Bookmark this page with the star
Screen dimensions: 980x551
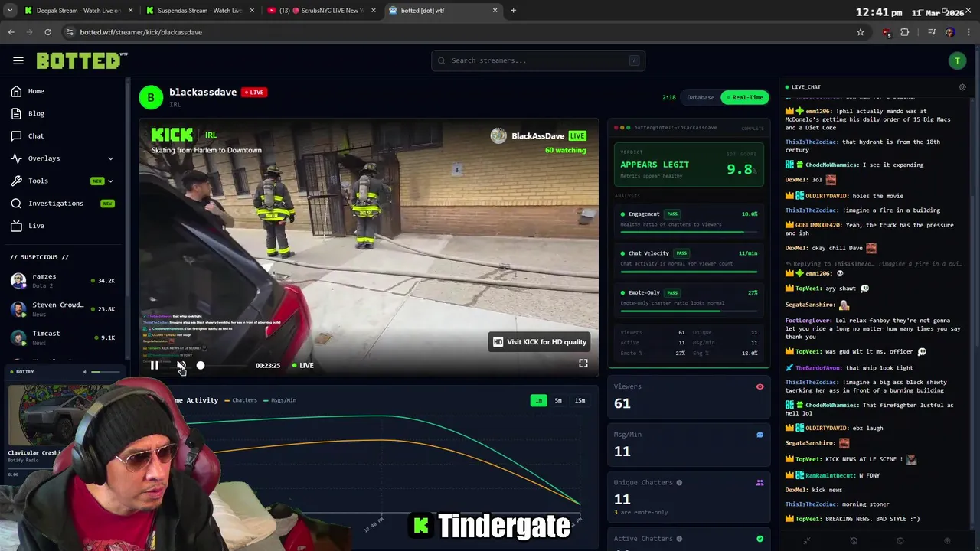point(861,32)
